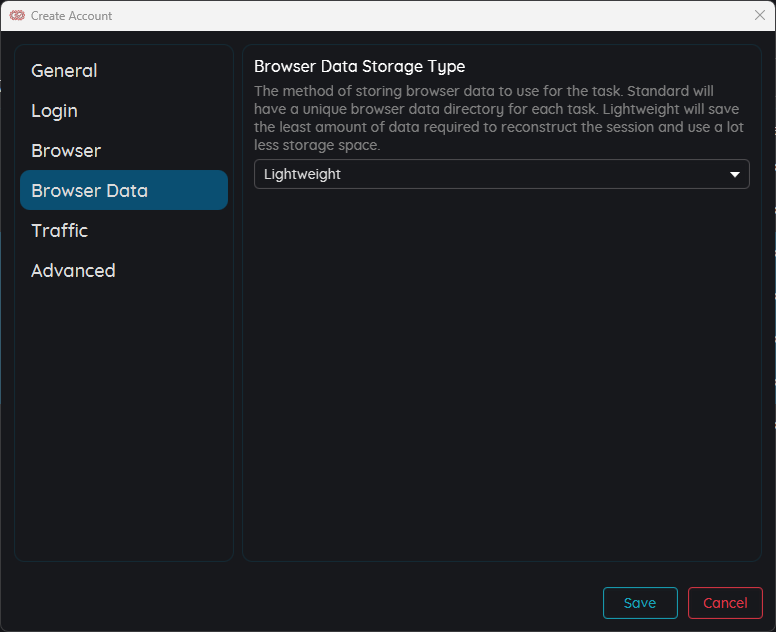Screen dimensions: 776x632
Task: Switch to the Login tab
Action: (54, 111)
